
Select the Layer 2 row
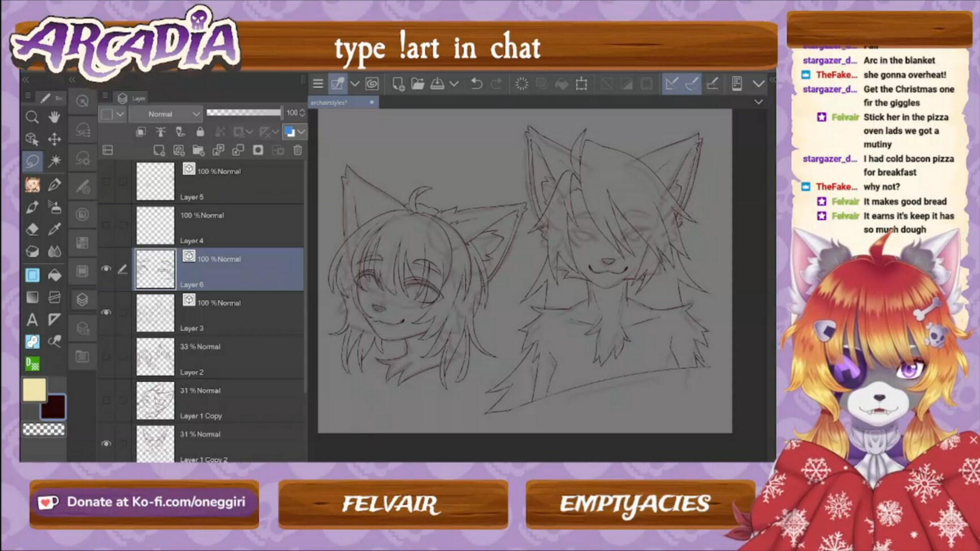238,358
